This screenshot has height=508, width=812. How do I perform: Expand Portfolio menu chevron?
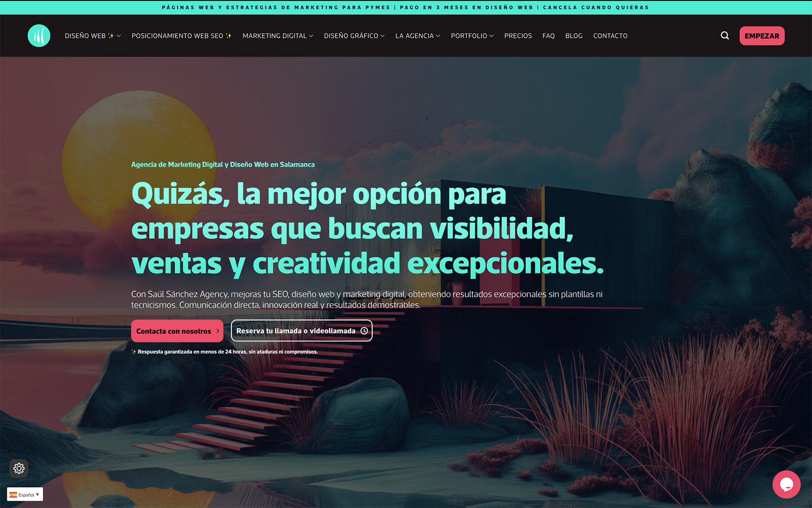coord(491,36)
